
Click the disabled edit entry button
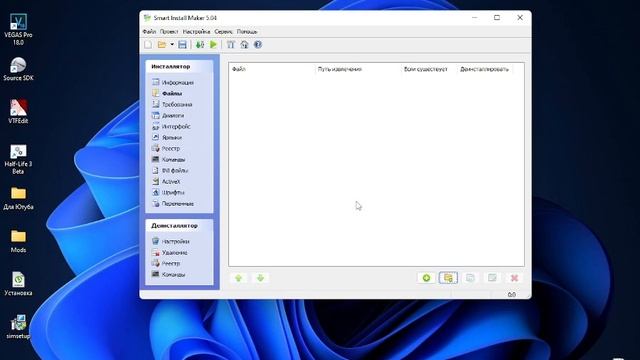click(492, 278)
